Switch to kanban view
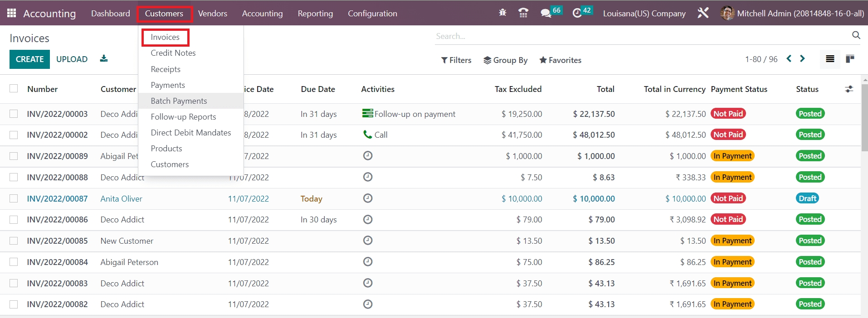 (x=850, y=59)
